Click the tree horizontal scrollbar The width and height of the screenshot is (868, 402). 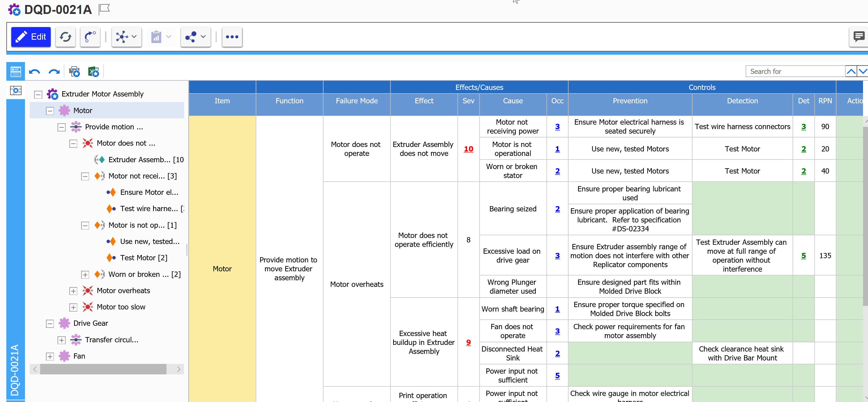(103, 369)
